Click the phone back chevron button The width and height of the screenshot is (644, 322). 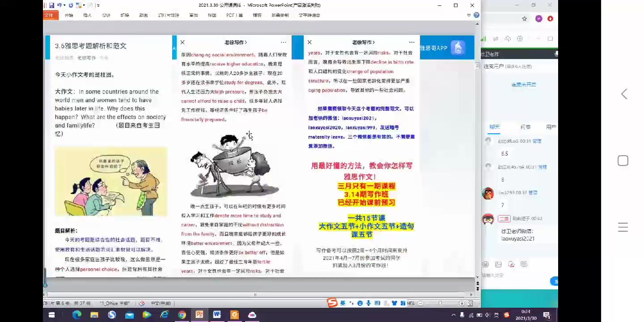pyautogui.click(x=624, y=94)
